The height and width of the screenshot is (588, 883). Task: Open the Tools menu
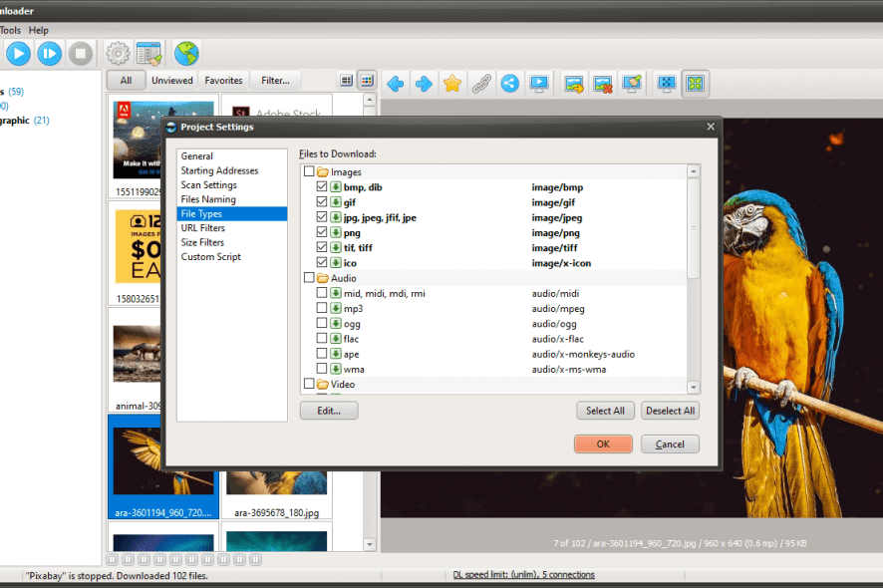10,31
